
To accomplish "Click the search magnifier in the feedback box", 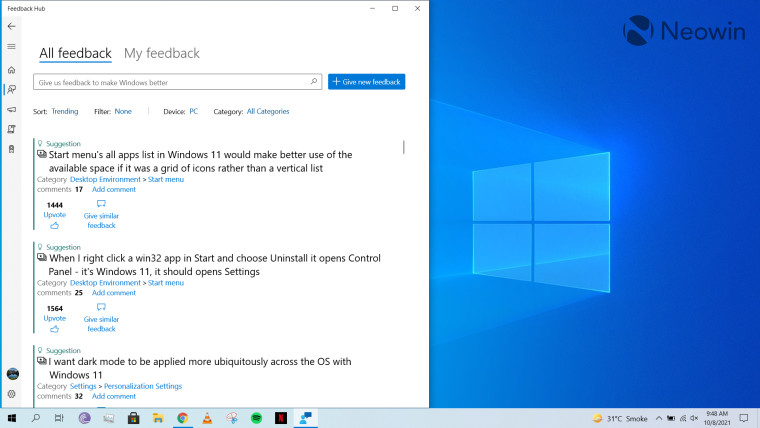I will 313,82.
